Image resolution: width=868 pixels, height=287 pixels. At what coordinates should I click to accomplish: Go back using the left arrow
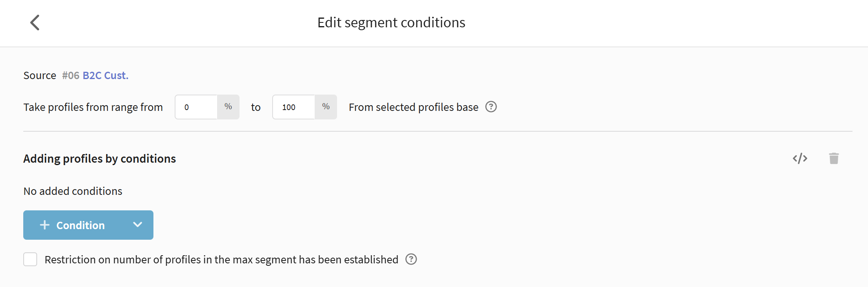pyautogui.click(x=35, y=22)
